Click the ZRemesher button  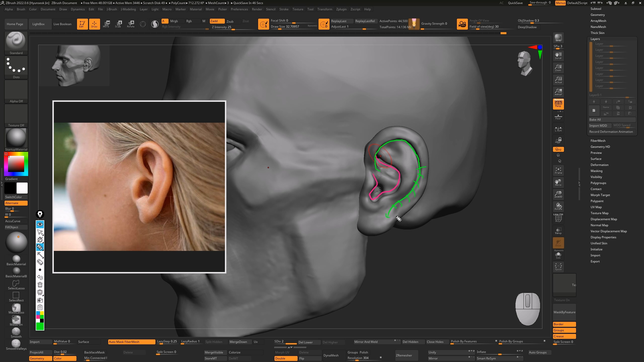pos(404,355)
